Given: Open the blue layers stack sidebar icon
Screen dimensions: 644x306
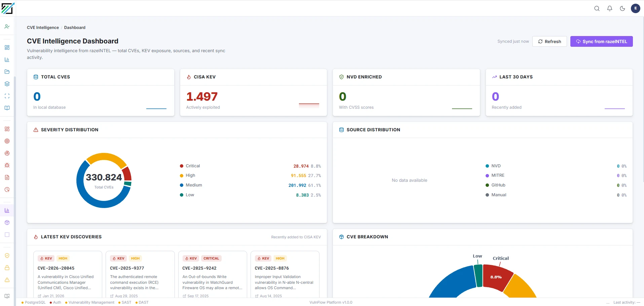Looking at the screenshot, I should tap(7, 84).
